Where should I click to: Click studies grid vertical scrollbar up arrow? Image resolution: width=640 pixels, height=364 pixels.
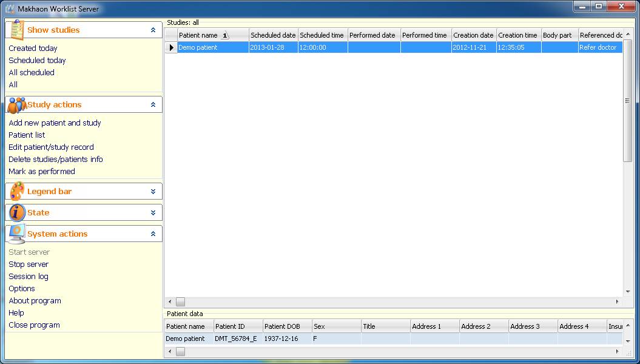click(628, 35)
